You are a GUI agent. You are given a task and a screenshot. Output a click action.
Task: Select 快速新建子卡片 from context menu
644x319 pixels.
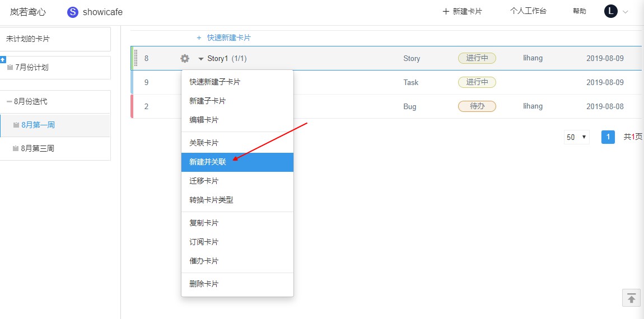[x=237, y=82]
